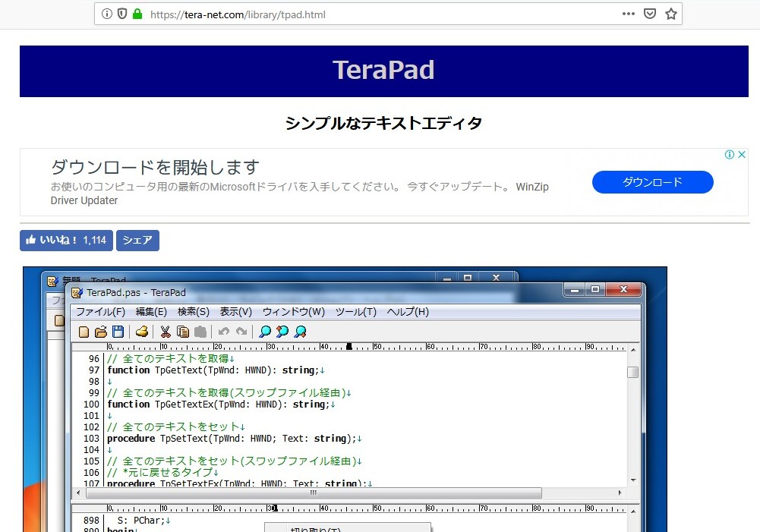
Task: Open the ツール(T) menu
Action: 356,312
